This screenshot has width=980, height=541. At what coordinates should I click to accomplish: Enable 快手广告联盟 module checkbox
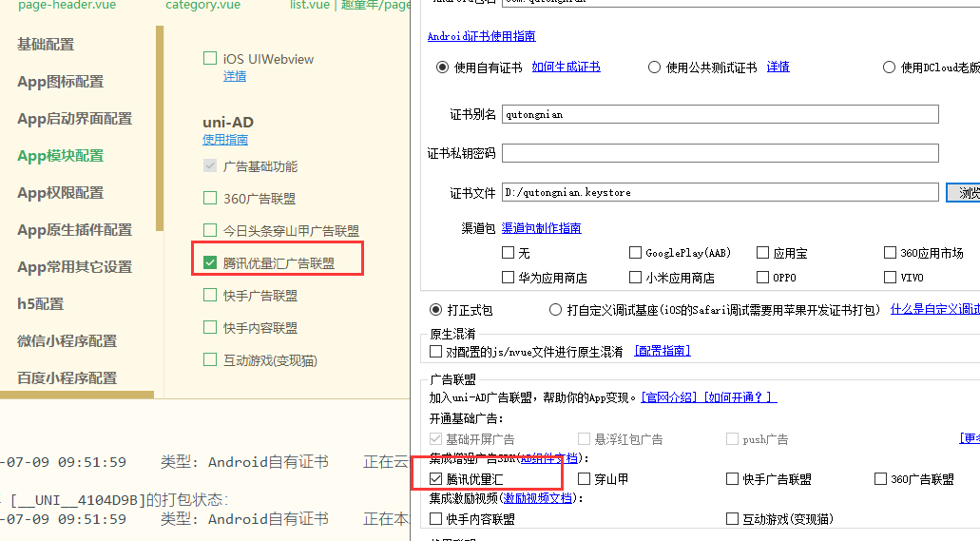point(210,295)
